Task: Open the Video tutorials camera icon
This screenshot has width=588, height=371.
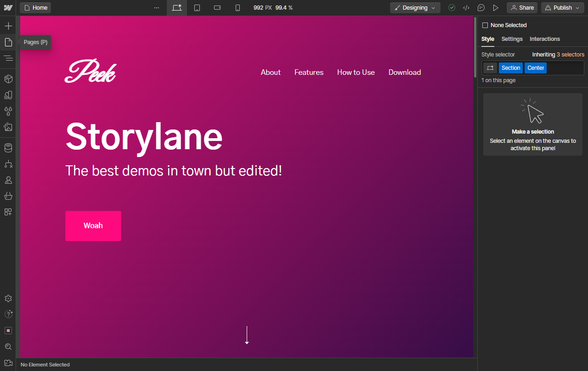Action: [8, 363]
